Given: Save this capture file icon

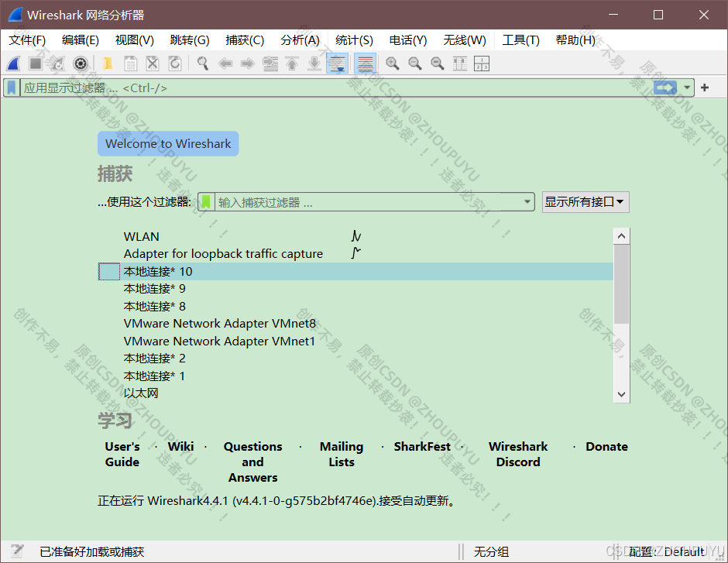Looking at the screenshot, I should pos(130,64).
